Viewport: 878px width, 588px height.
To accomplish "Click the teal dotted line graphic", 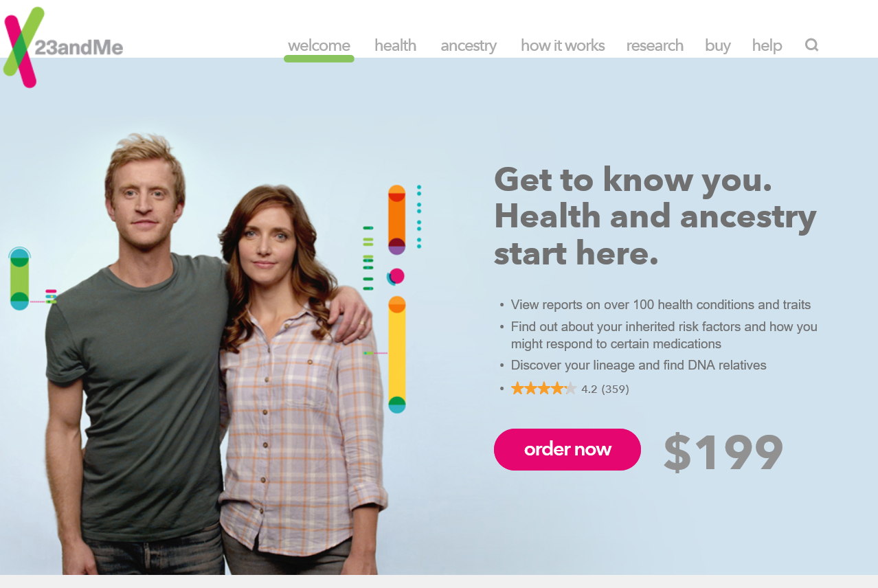I will [419, 216].
